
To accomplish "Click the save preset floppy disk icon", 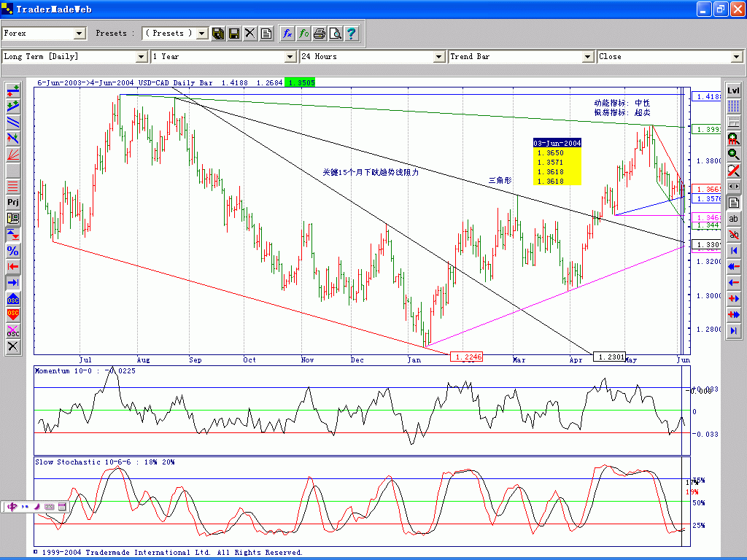I will pyautogui.click(x=234, y=34).
